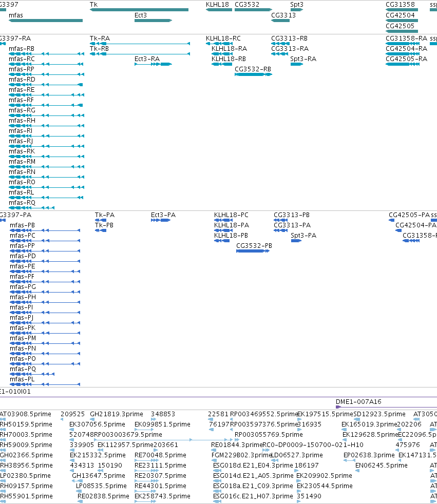The image size is (437, 504).
Task: Click the KLHL18-PC protein label
Action: pyautogui.click(x=231, y=215)
